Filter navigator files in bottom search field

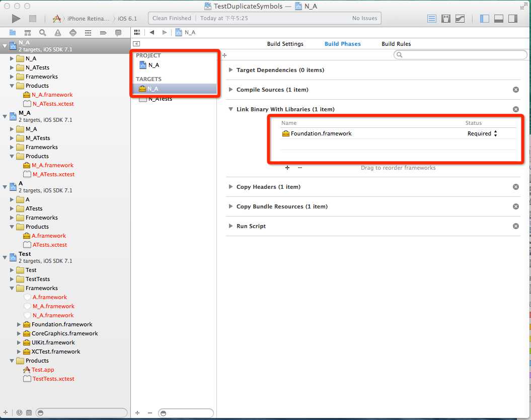coord(82,412)
